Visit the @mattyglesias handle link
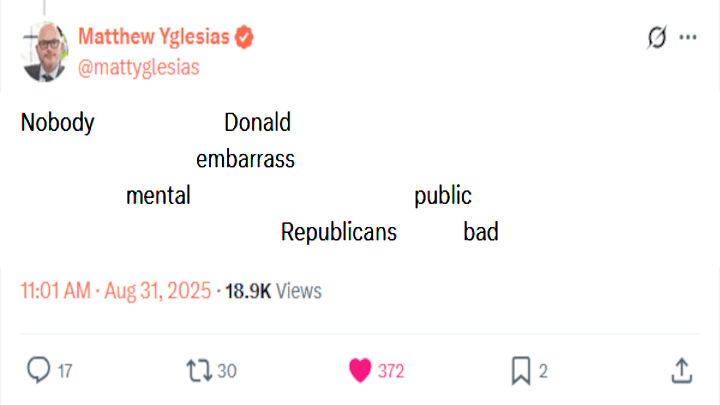This screenshot has height=405, width=720. (139, 67)
